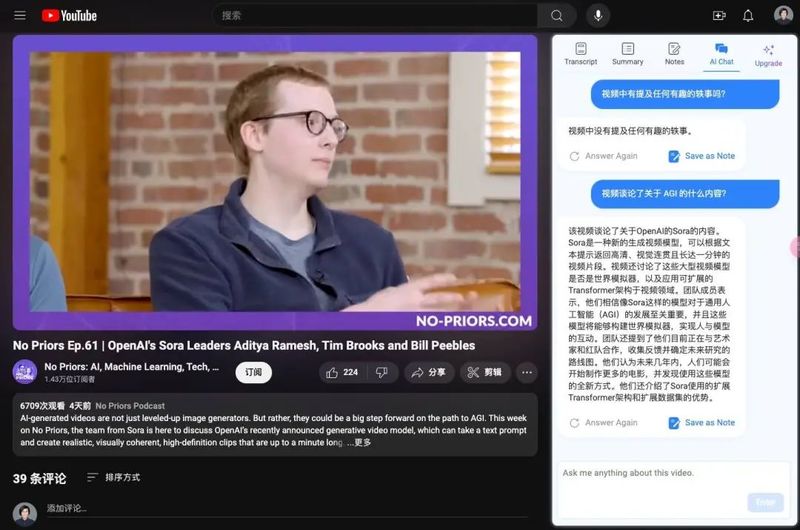This screenshot has height=530, width=800.
Task: Click the 分享 share button
Action: point(429,372)
